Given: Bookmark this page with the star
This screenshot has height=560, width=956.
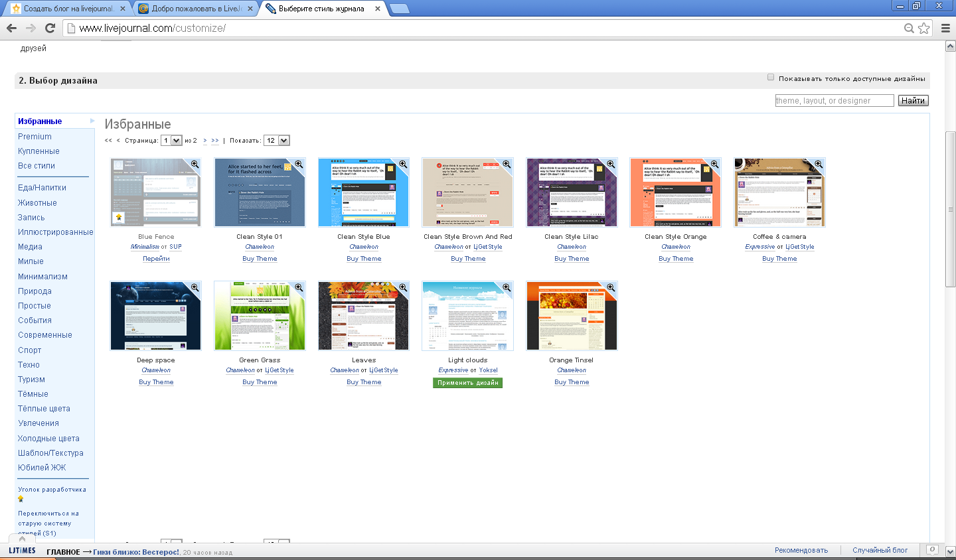Looking at the screenshot, I should (x=923, y=28).
